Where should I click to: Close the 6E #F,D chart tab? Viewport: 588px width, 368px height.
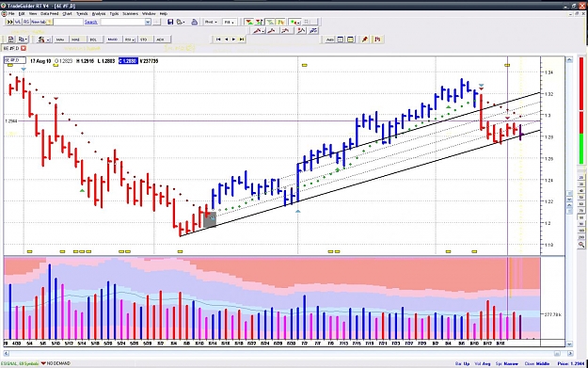point(24,48)
